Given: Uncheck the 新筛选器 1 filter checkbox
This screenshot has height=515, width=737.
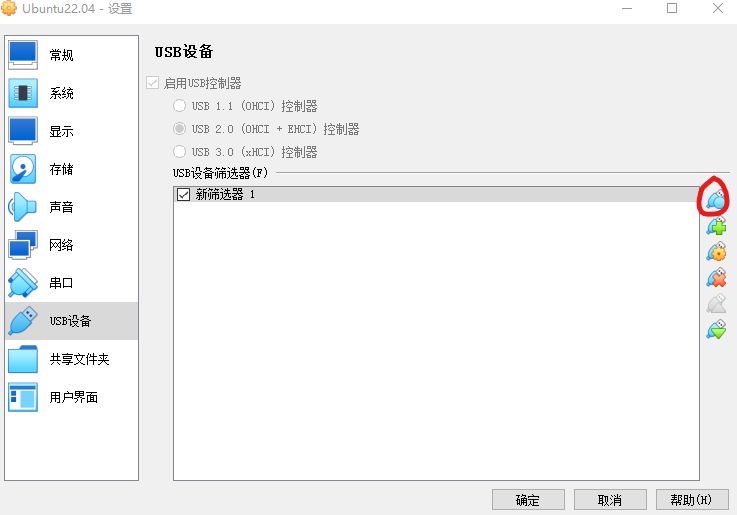Looking at the screenshot, I should (x=183, y=195).
